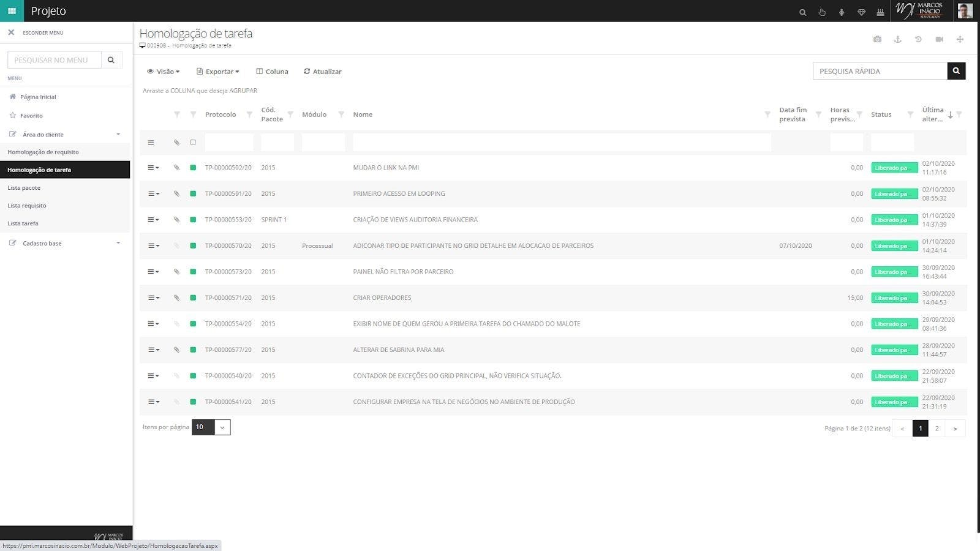Click the move arrows icon in header
Viewport: 980px width, 551px height.
(x=960, y=39)
